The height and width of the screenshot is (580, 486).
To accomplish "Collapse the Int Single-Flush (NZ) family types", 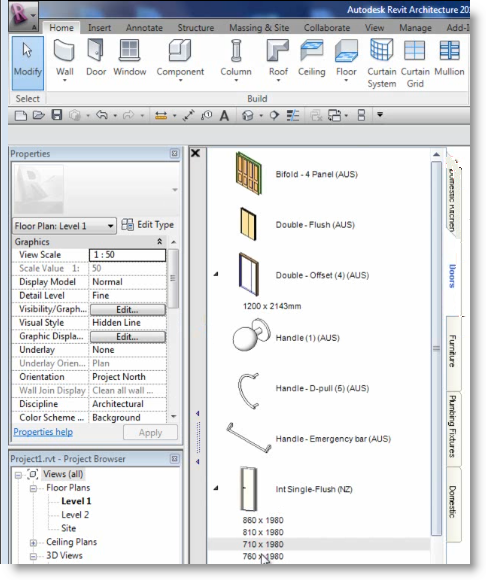I will (216, 488).
